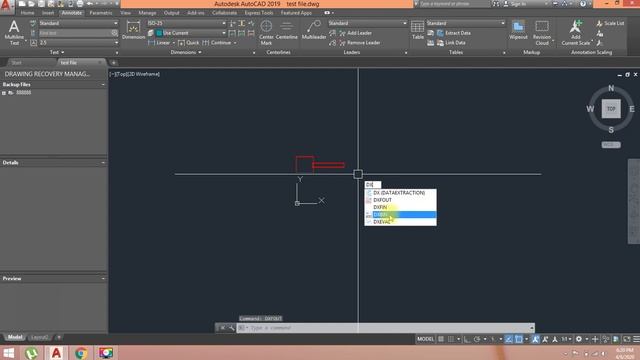Click the Find text input field

(75, 33)
